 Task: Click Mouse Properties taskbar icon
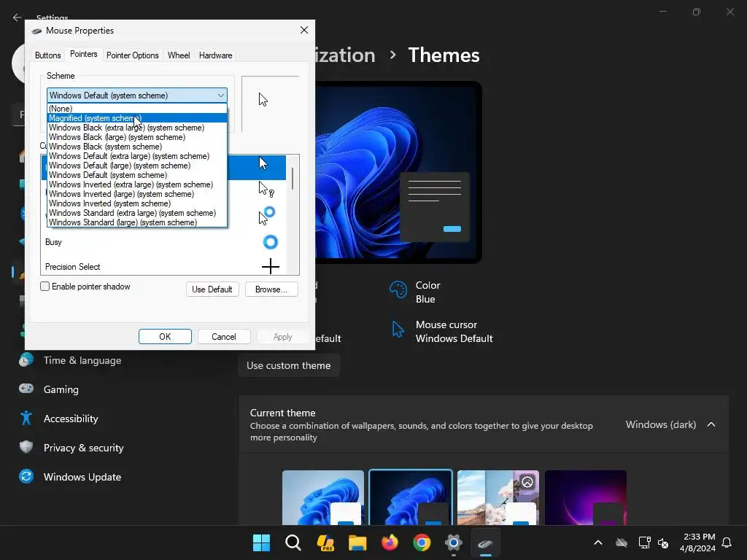[x=485, y=542]
